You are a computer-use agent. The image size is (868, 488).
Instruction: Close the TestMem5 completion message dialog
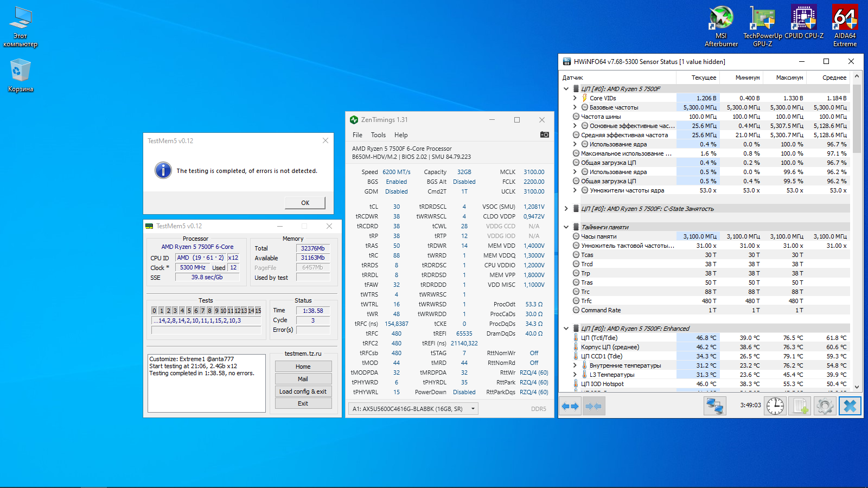click(x=325, y=140)
